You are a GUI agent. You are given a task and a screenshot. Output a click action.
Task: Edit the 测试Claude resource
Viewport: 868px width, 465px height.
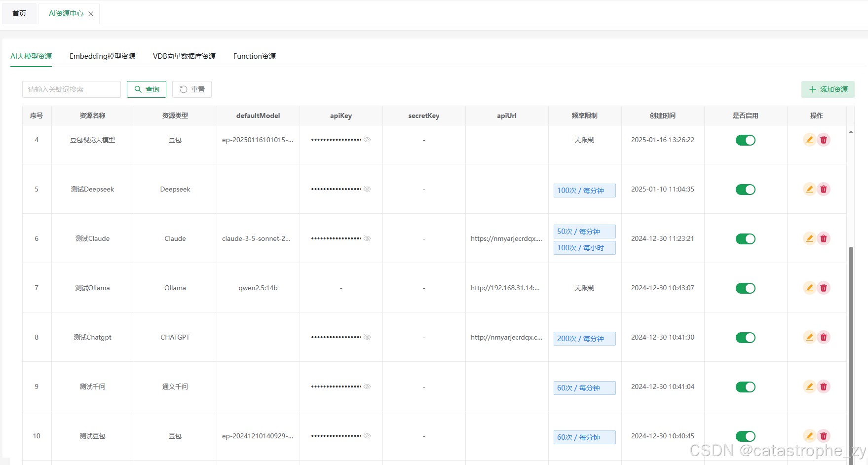point(809,238)
